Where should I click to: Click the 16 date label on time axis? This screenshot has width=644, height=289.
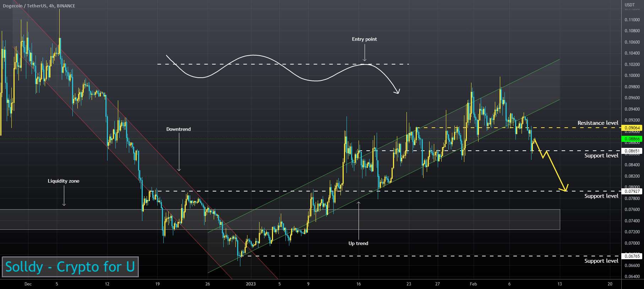[x=359, y=284]
